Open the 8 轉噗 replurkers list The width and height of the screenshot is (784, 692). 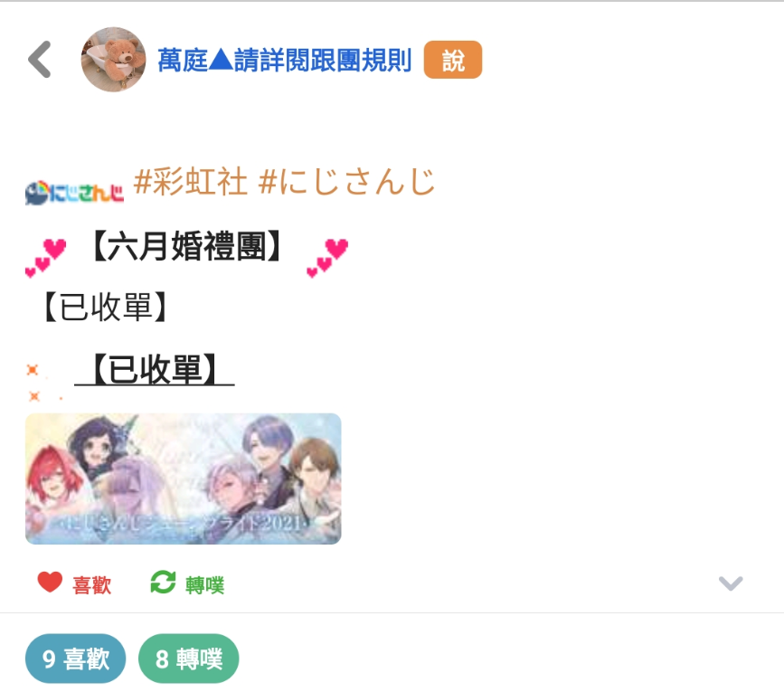[x=188, y=659]
